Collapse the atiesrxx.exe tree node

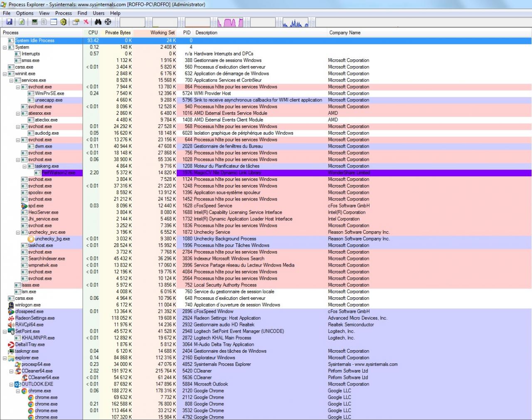(18, 113)
